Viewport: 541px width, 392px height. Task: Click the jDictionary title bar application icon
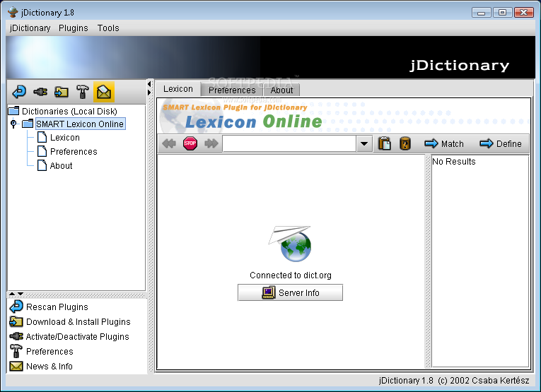[x=13, y=12]
